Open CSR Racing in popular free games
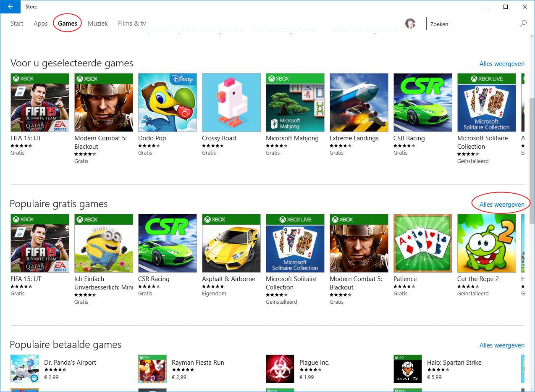Screen dimensions: 535x392 (168, 243)
